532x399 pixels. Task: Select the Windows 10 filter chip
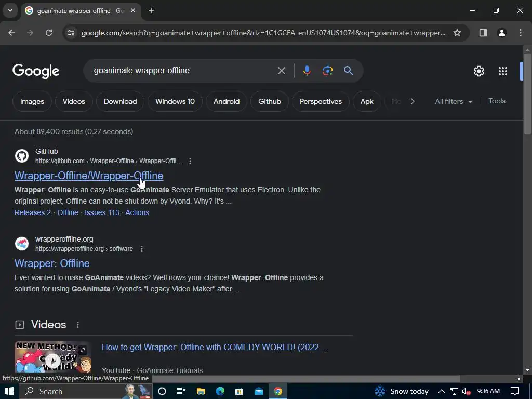tap(175, 101)
